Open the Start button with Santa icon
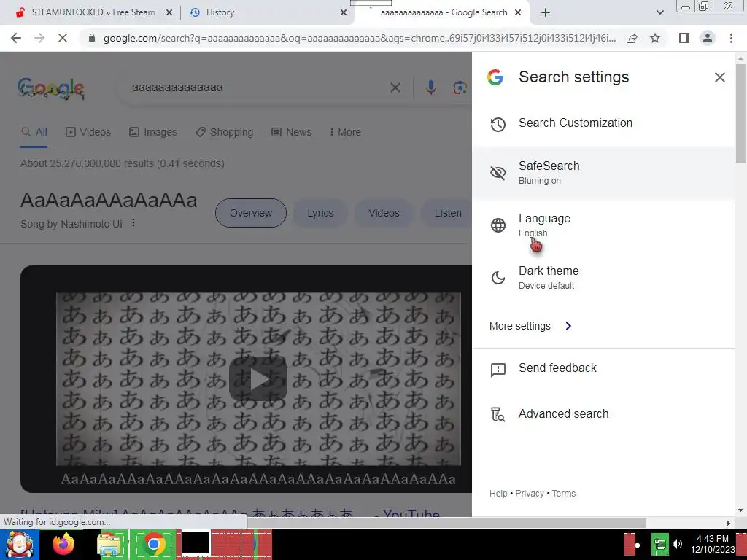 tap(19, 544)
